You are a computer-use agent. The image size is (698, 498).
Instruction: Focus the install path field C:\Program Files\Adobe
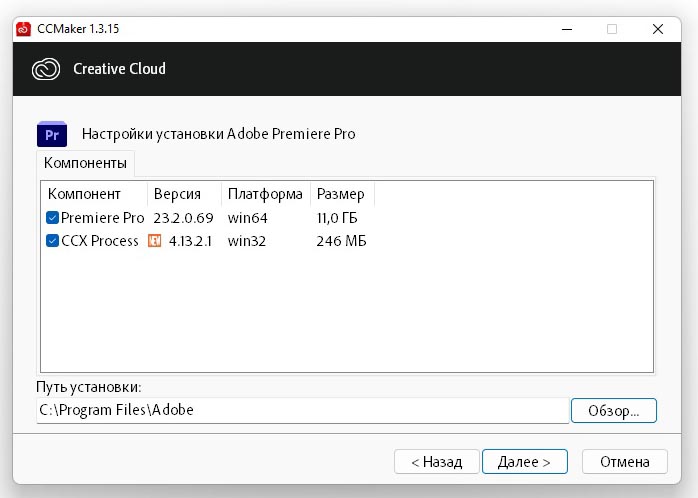click(x=303, y=410)
